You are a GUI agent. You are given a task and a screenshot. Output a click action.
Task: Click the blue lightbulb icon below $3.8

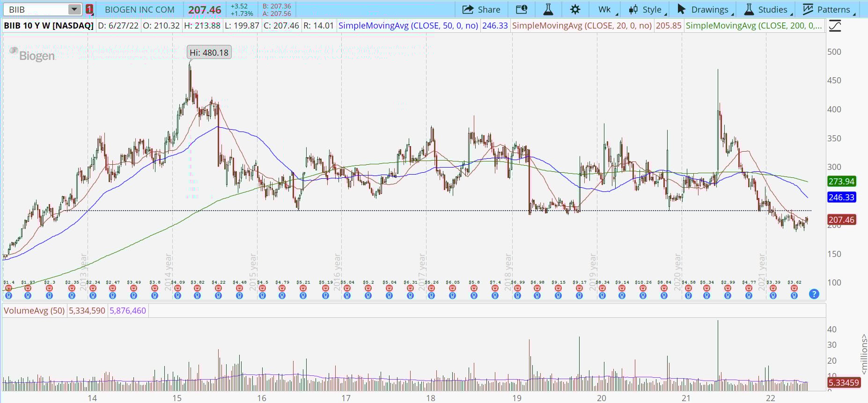pyautogui.click(x=154, y=295)
